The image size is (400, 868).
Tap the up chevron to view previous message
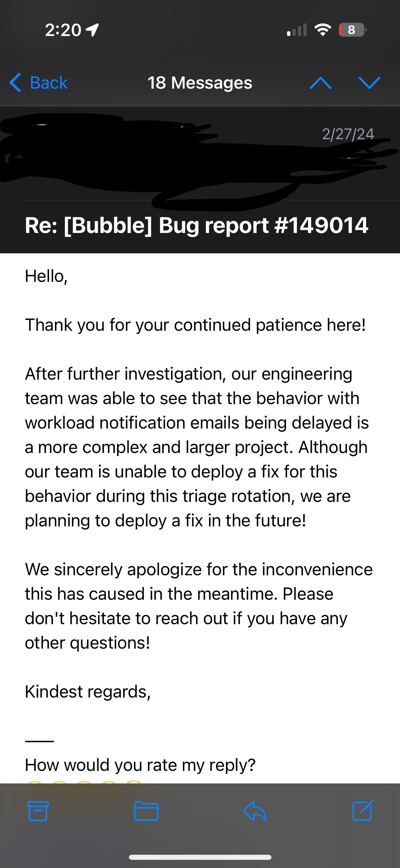click(x=322, y=83)
